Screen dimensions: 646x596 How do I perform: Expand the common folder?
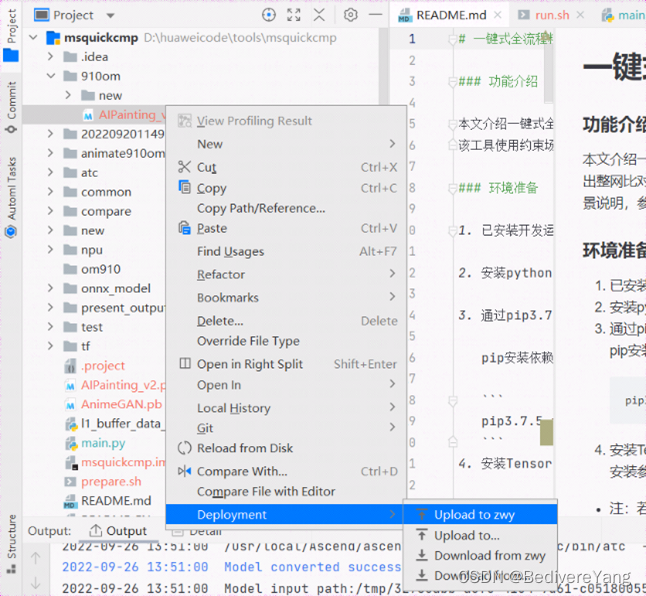[50, 192]
